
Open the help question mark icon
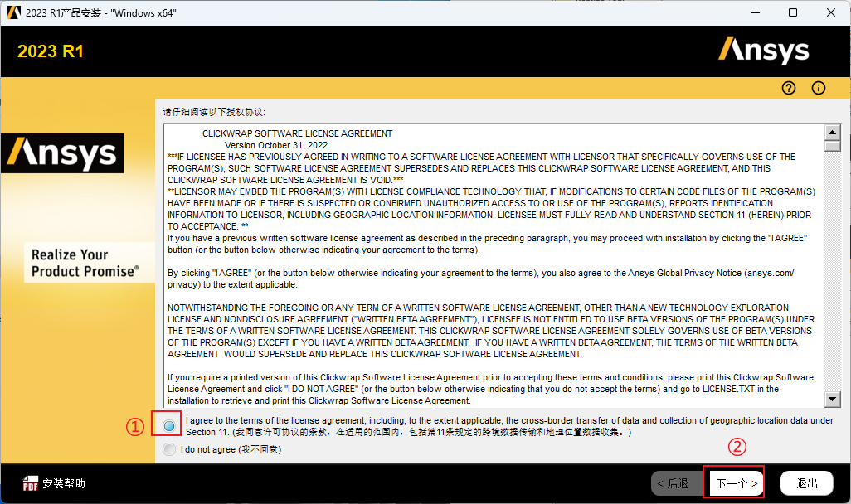point(789,88)
